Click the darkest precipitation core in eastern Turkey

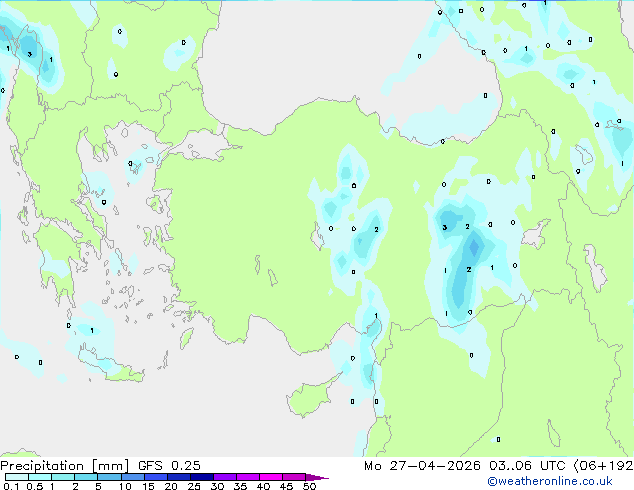tap(474, 246)
